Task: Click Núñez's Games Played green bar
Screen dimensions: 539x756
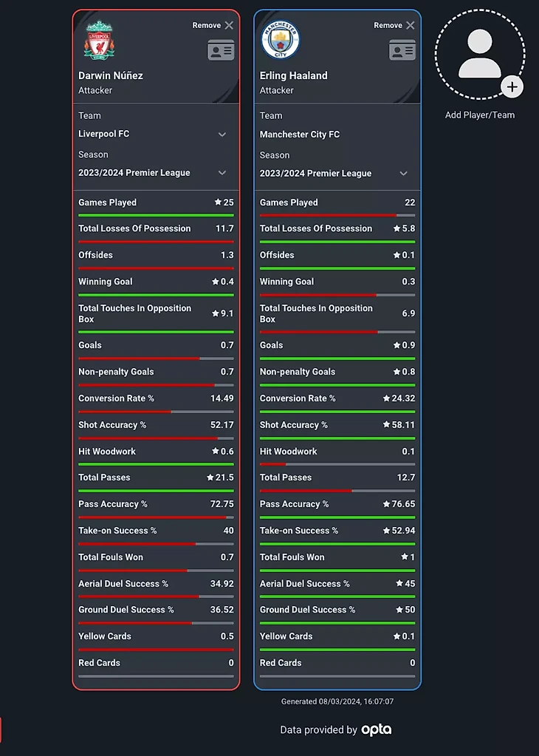Action: [156, 215]
